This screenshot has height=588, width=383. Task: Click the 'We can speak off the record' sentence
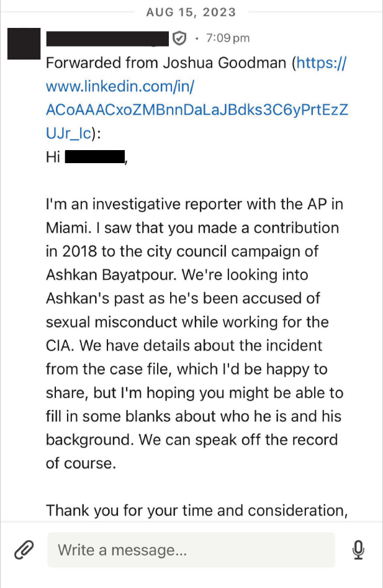(x=238, y=440)
